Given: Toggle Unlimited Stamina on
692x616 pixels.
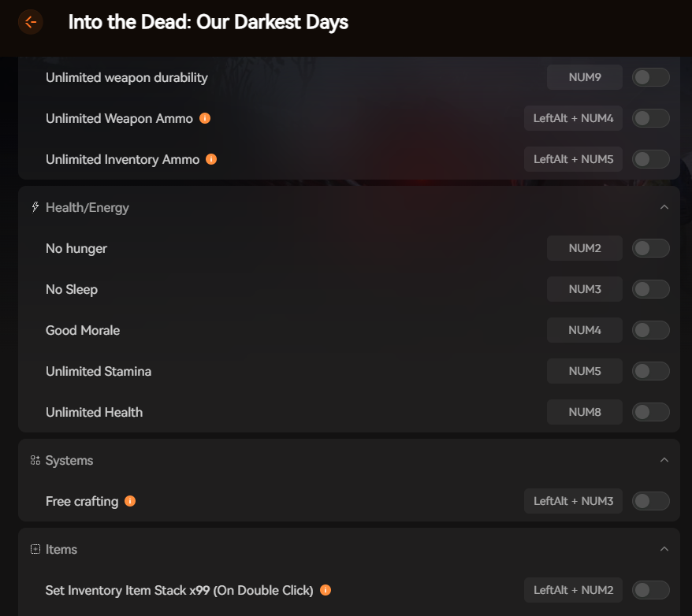Looking at the screenshot, I should (650, 371).
